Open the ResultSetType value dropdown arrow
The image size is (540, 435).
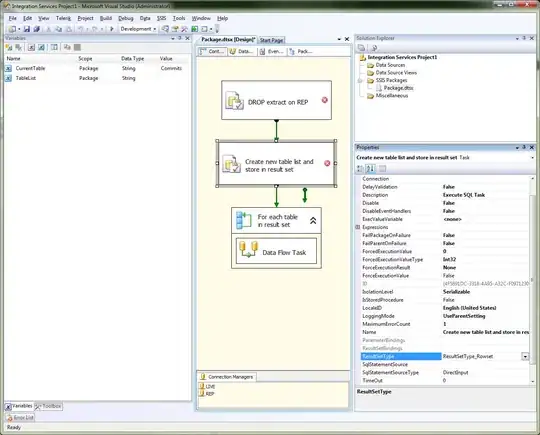coord(525,356)
